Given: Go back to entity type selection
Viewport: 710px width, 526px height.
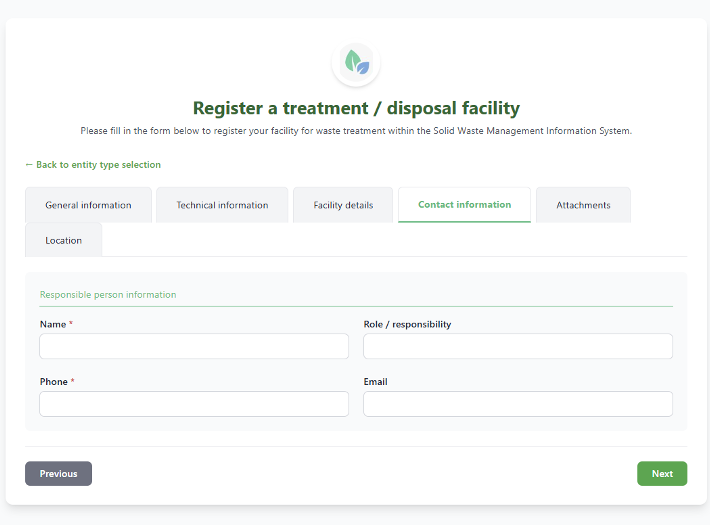Looking at the screenshot, I should click(x=93, y=165).
